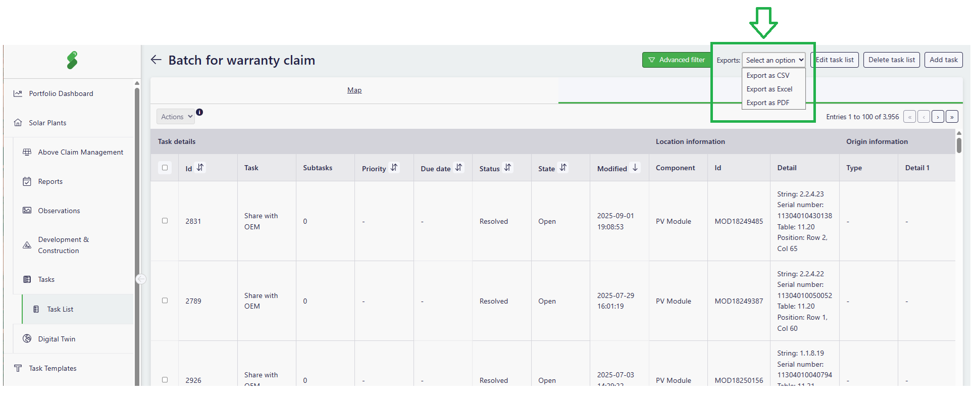Click the Solar Plants home icon
Viewport: 980px width, 398px height.
click(x=18, y=123)
